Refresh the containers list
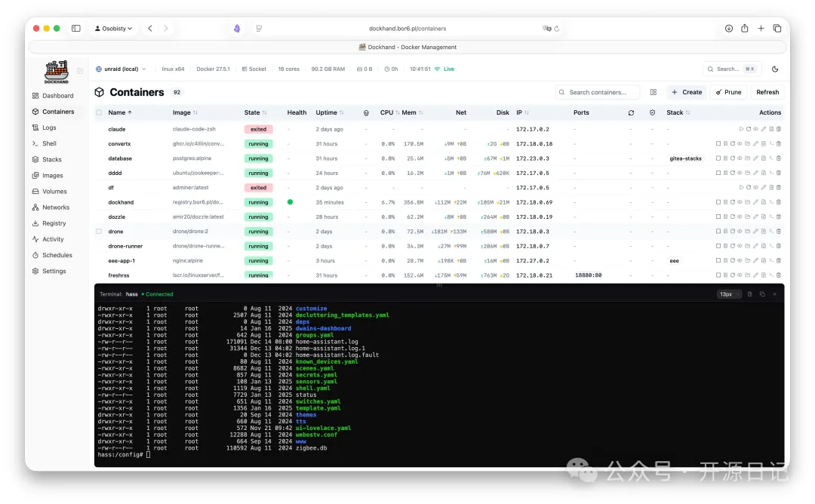This screenshot has height=504, width=815. pos(767,92)
